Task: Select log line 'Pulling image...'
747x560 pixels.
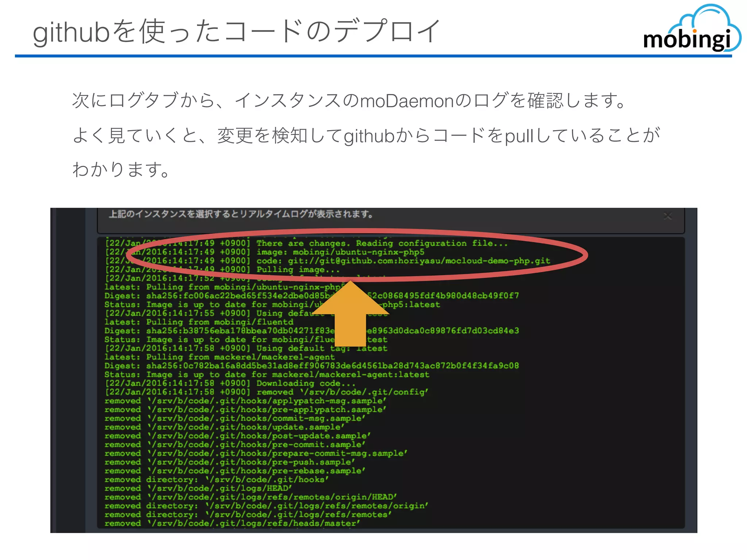Action: tap(222, 269)
